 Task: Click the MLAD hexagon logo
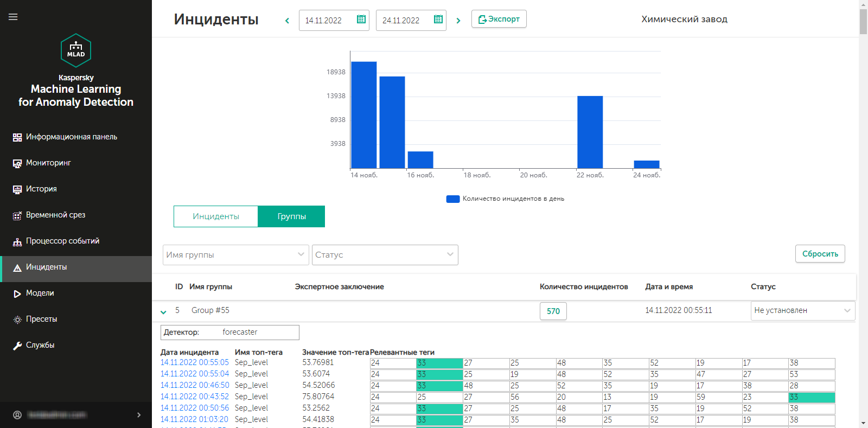tap(76, 50)
